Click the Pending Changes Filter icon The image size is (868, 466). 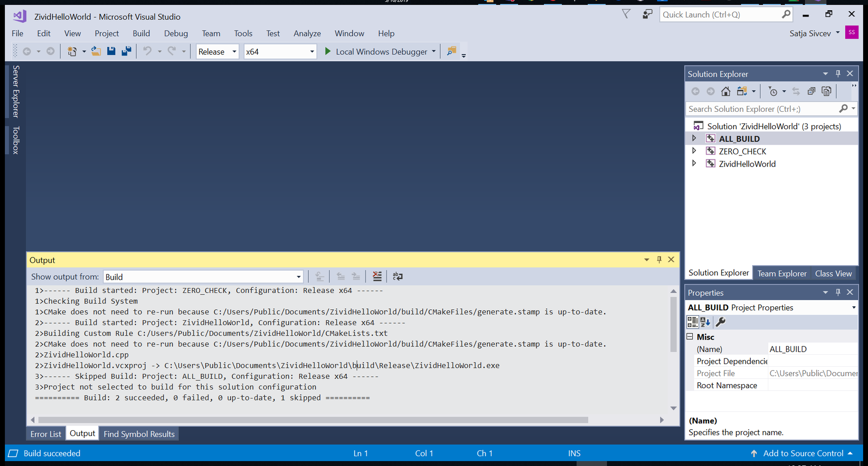(x=773, y=91)
